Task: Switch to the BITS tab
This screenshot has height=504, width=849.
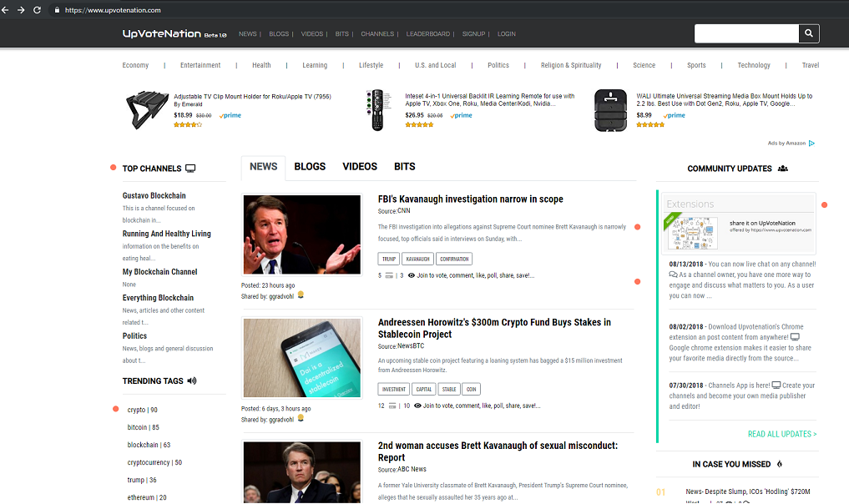Action: (405, 167)
